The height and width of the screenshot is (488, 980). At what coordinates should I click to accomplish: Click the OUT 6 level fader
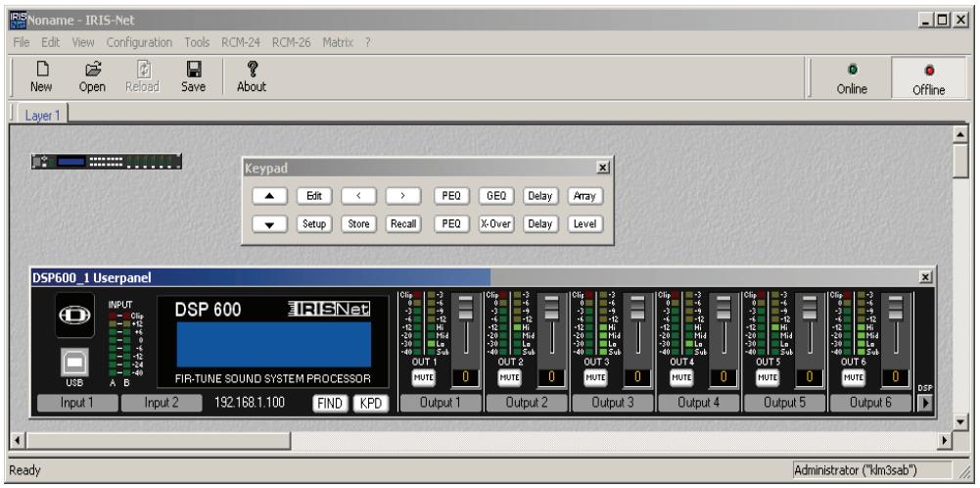896,307
